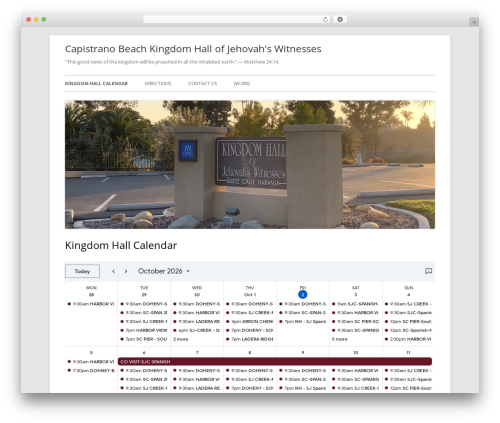Viewport: 500px width, 423px height.
Task: Open 9:30am DOHENY-S event on Thu Oct 1
Action: (250, 304)
